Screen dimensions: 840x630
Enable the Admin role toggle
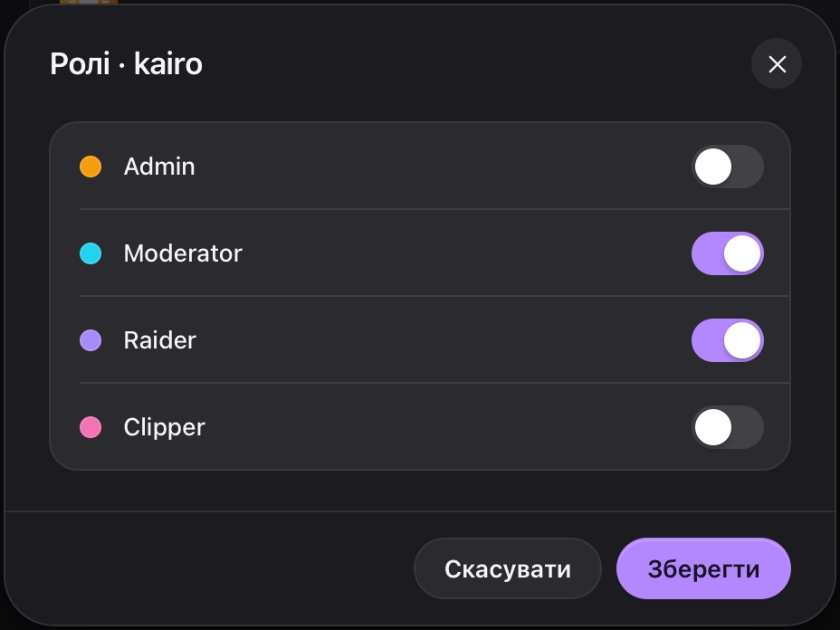pyautogui.click(x=728, y=167)
